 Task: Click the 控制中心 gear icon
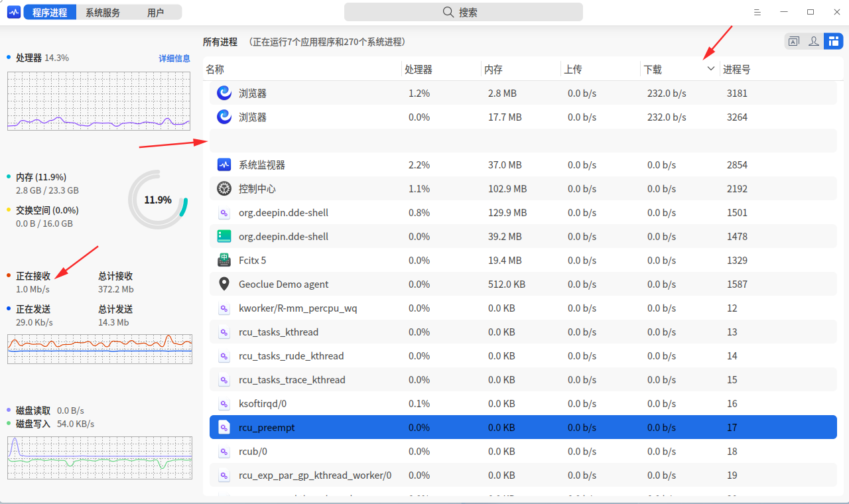tap(224, 188)
